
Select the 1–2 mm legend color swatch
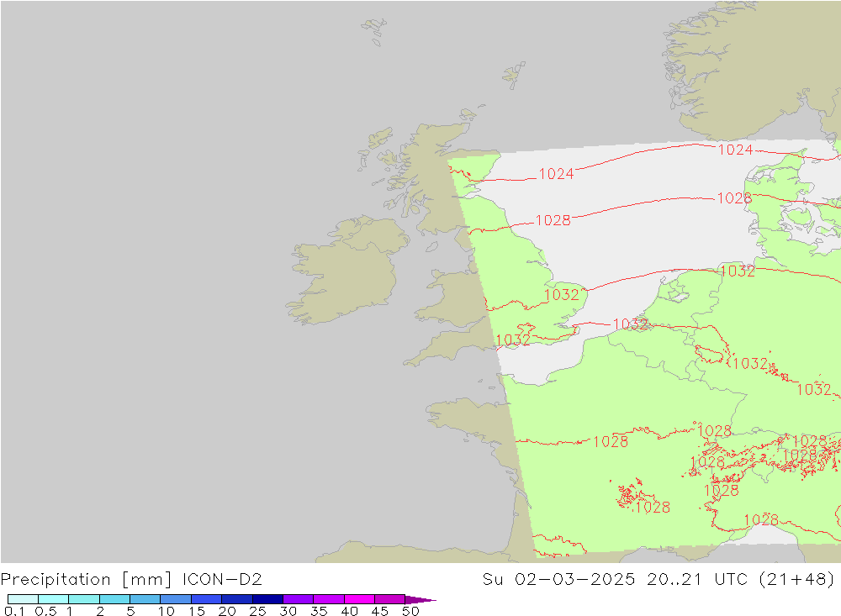[x=84, y=599]
